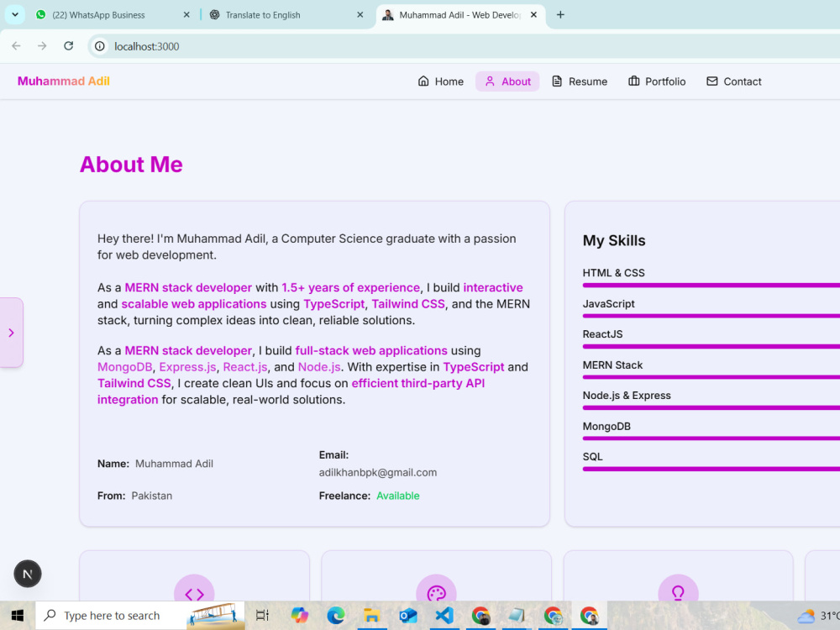Click the Available freelance status
The height and width of the screenshot is (630, 840).
tap(398, 496)
